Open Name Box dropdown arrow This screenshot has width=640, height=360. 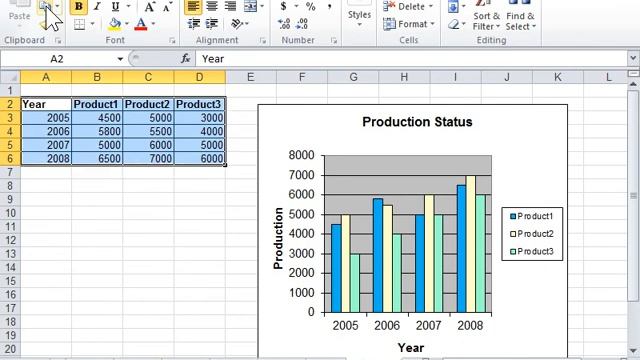click(120, 59)
